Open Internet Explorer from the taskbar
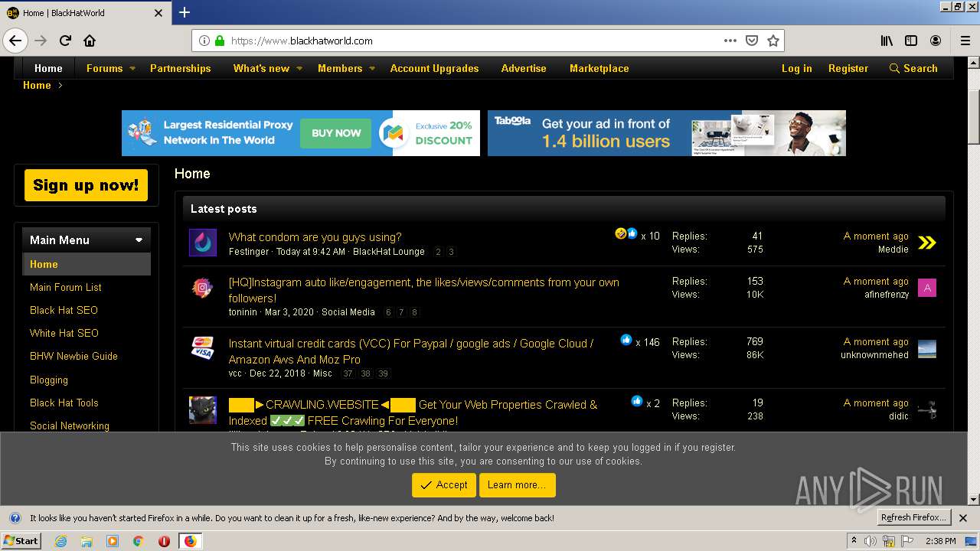Image resolution: width=980 pixels, height=551 pixels. [x=60, y=541]
